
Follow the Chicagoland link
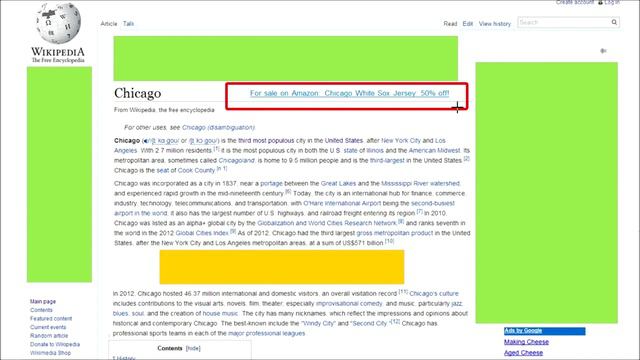point(236,160)
